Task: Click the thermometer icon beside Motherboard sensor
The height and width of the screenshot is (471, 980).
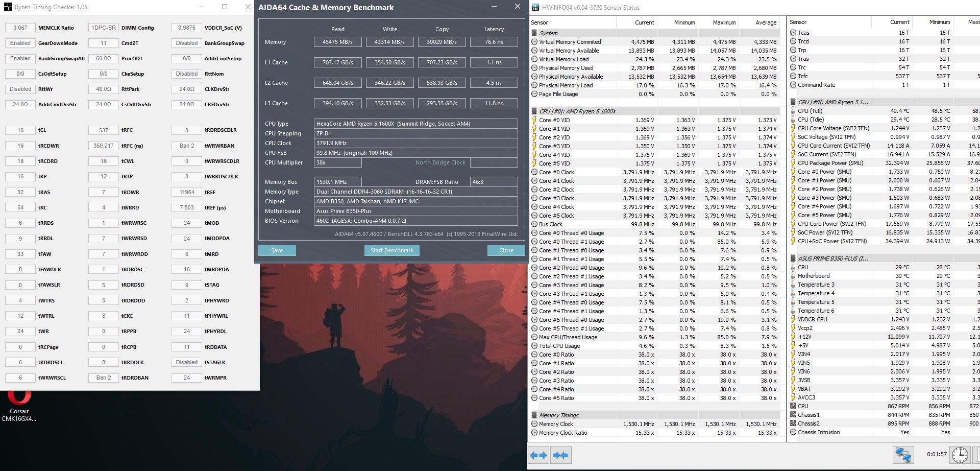Action: pos(793,276)
